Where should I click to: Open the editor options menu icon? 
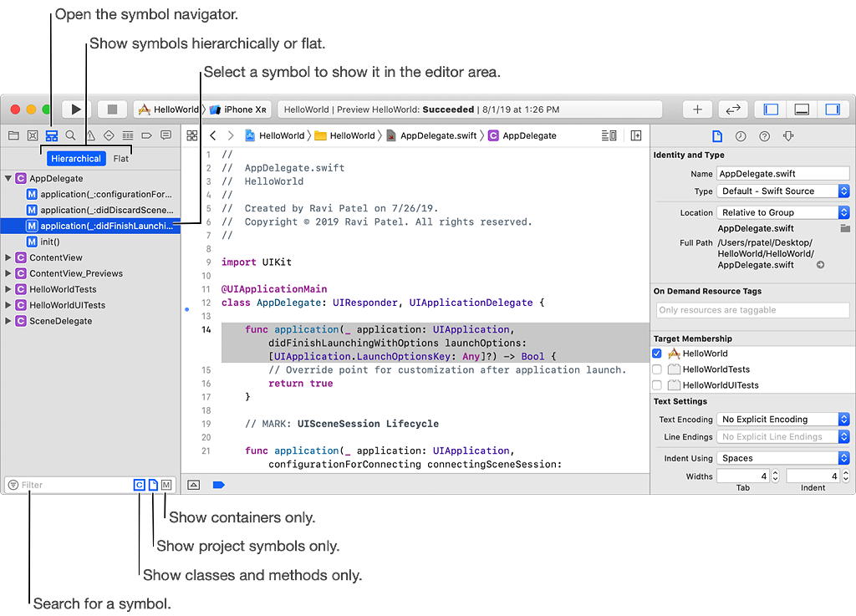point(609,135)
